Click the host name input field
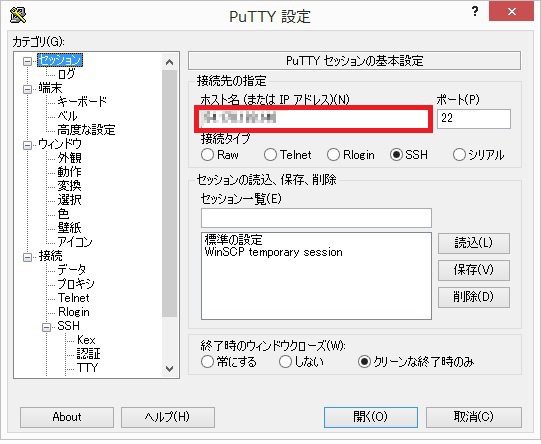The height and width of the screenshot is (444, 541). pos(313,119)
